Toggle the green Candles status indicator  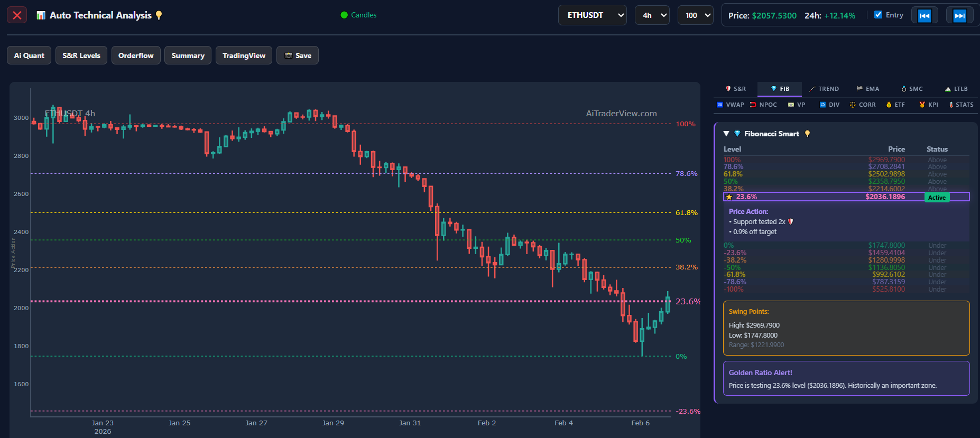point(358,15)
